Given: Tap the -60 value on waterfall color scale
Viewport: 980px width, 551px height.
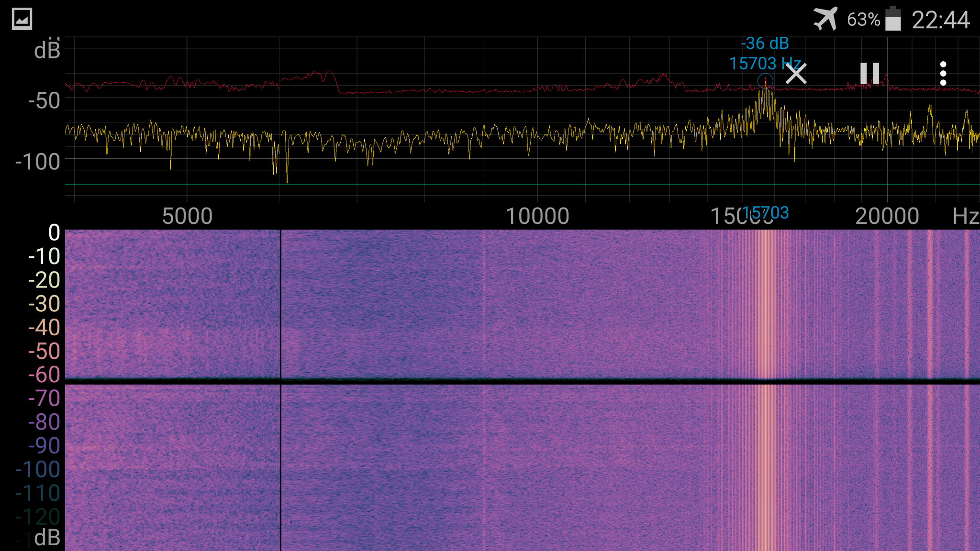Looking at the screenshot, I should (x=44, y=375).
